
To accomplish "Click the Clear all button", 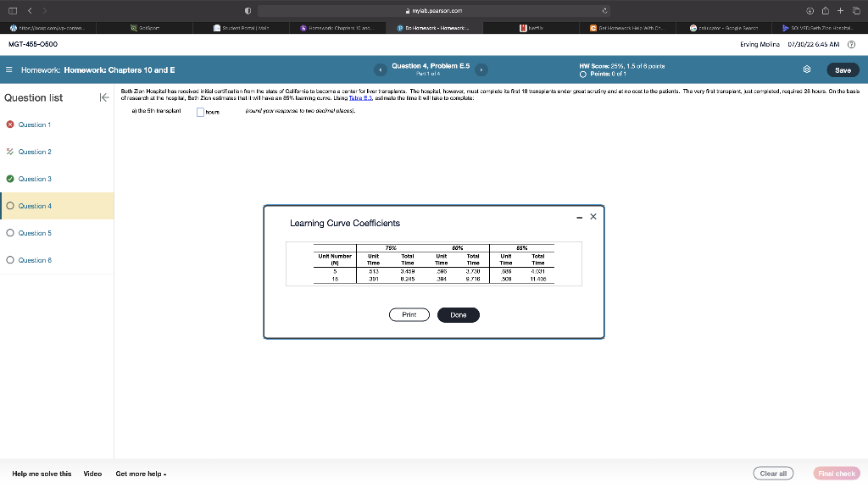I will [x=773, y=474].
